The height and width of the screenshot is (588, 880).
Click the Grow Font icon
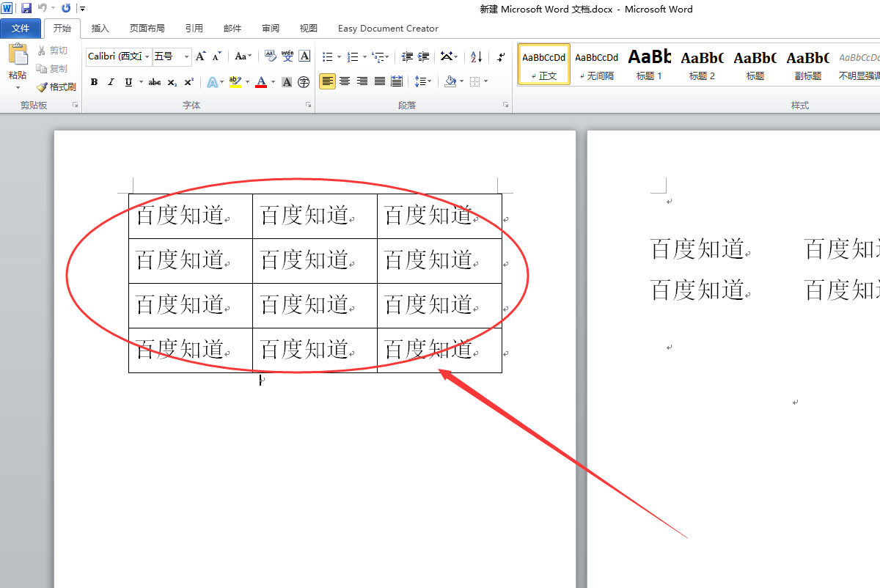pyautogui.click(x=201, y=56)
